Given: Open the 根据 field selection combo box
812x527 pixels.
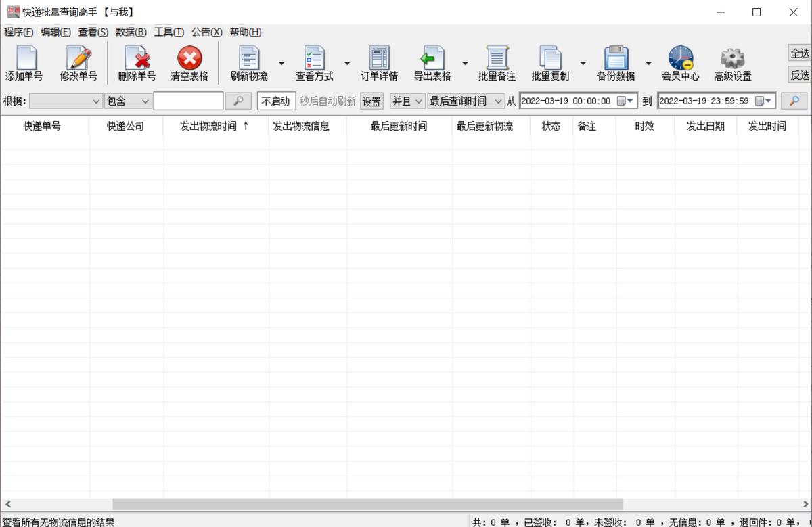Looking at the screenshot, I should pyautogui.click(x=66, y=101).
